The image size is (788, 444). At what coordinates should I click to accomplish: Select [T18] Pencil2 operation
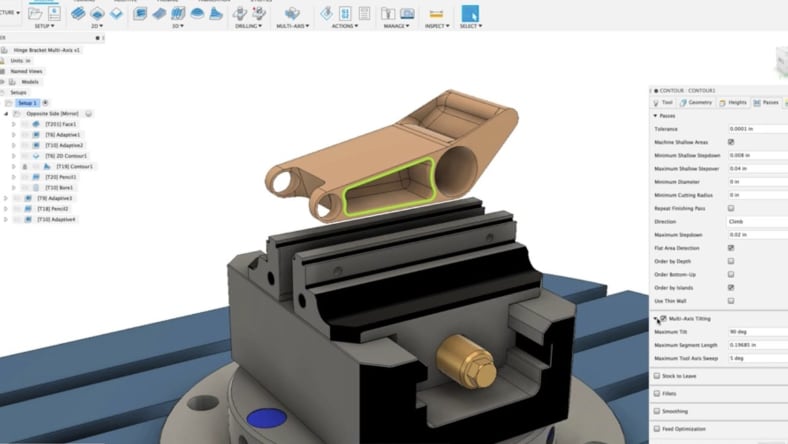52,209
